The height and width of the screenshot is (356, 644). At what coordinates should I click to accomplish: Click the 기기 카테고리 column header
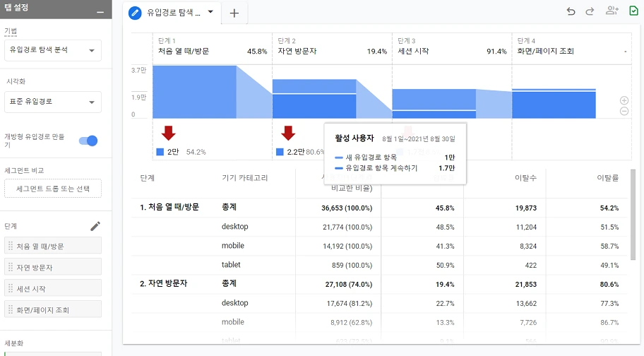[x=245, y=178]
